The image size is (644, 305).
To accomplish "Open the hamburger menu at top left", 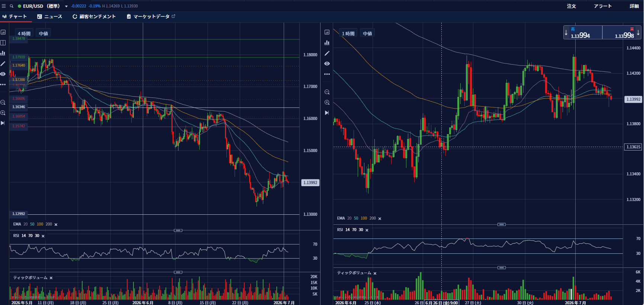I will click(x=4, y=6).
